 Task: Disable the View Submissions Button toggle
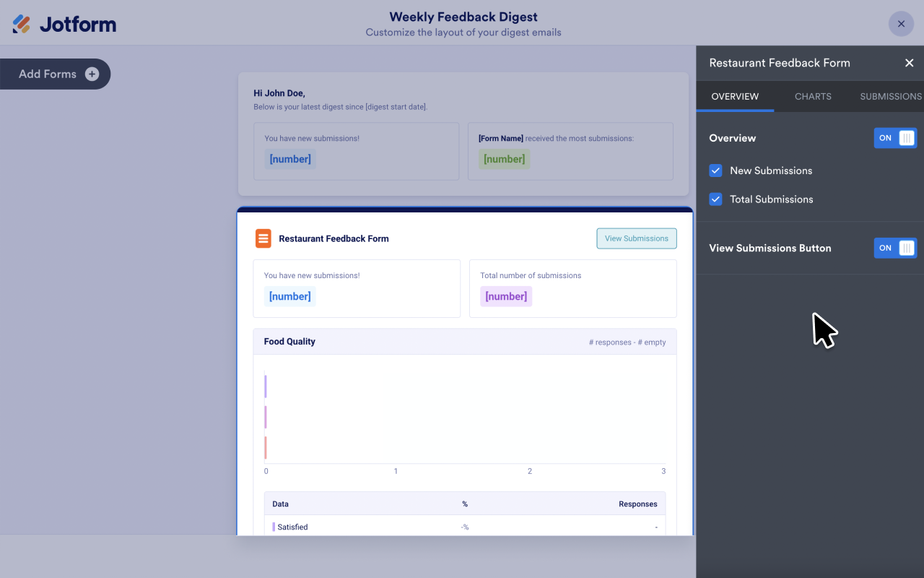click(895, 248)
